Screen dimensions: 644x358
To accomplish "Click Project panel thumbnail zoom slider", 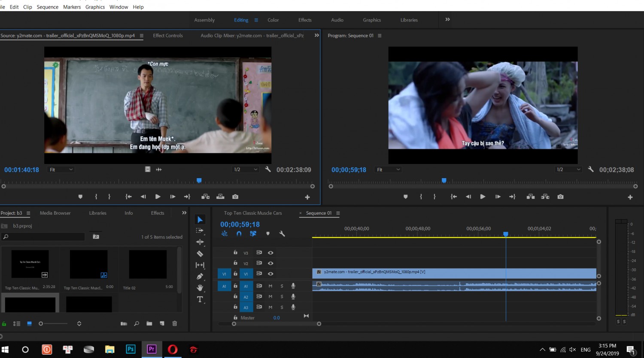I will click(x=54, y=324).
